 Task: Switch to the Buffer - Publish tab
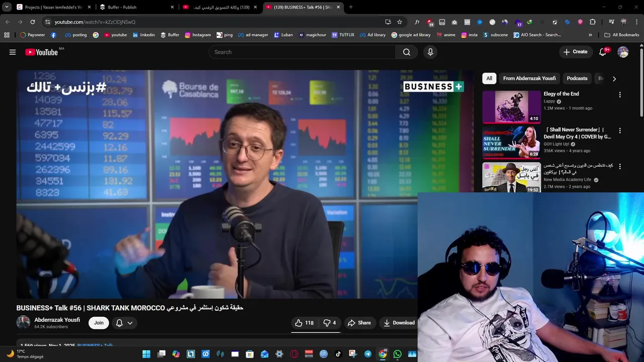137,7
